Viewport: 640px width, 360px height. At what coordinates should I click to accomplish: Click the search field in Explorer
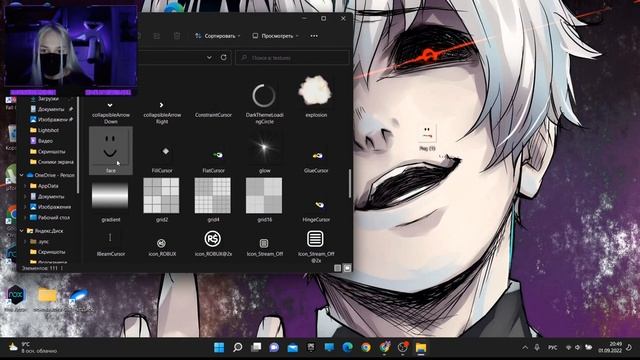click(292, 58)
